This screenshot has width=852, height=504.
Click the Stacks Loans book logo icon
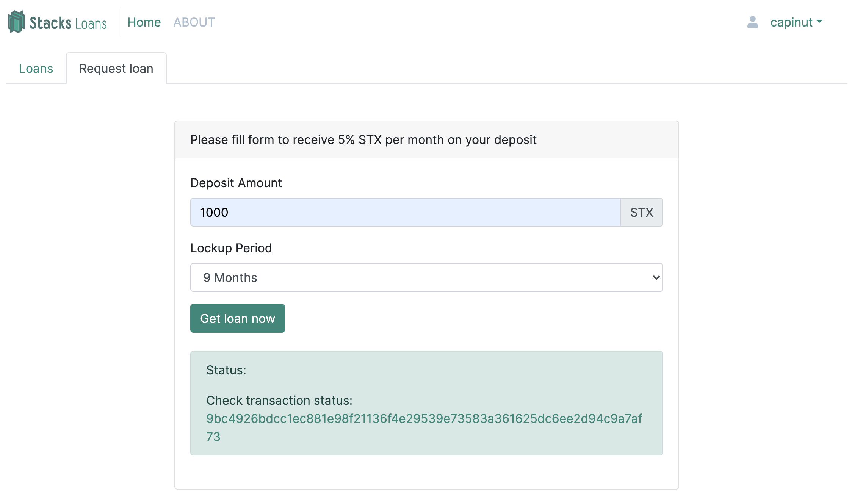tap(16, 22)
